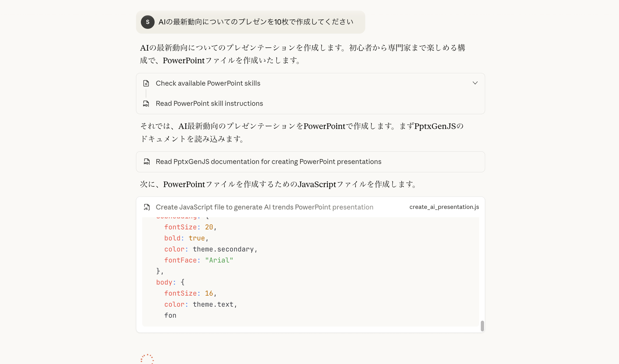Click the body: { line in the code
The height and width of the screenshot is (364, 619).
pos(170,282)
